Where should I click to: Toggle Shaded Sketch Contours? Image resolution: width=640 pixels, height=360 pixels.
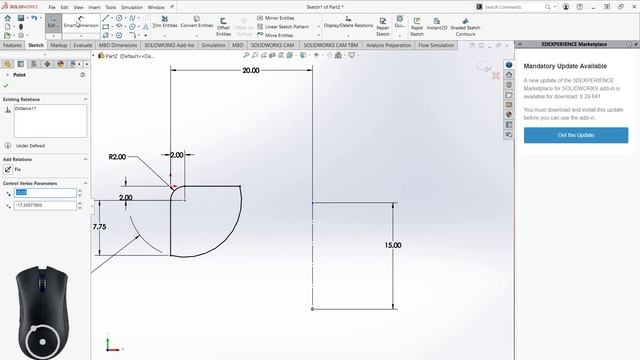pyautogui.click(x=465, y=27)
